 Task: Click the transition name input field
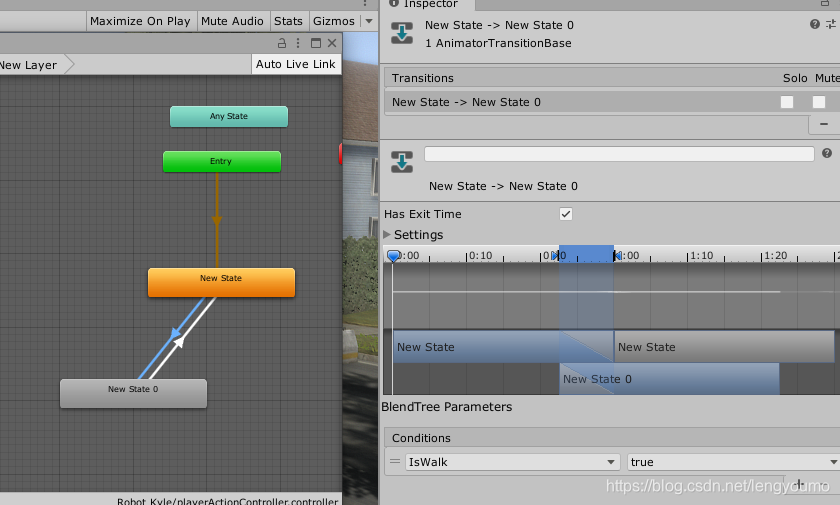tap(619, 154)
